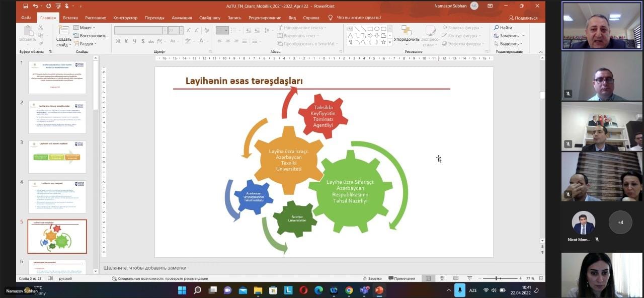This screenshot has width=644, height=298.
Task: Switch to the Конструктор ribbon tab
Action: [125, 18]
